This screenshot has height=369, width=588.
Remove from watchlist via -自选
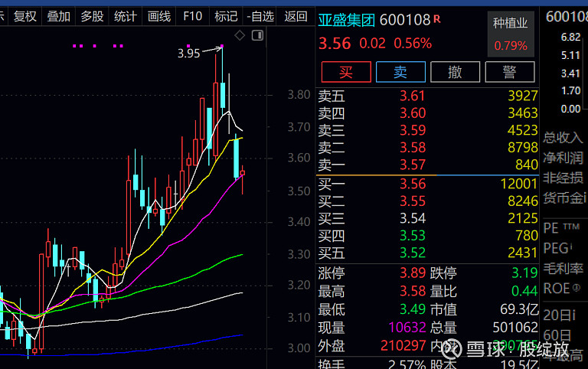pyautogui.click(x=260, y=17)
